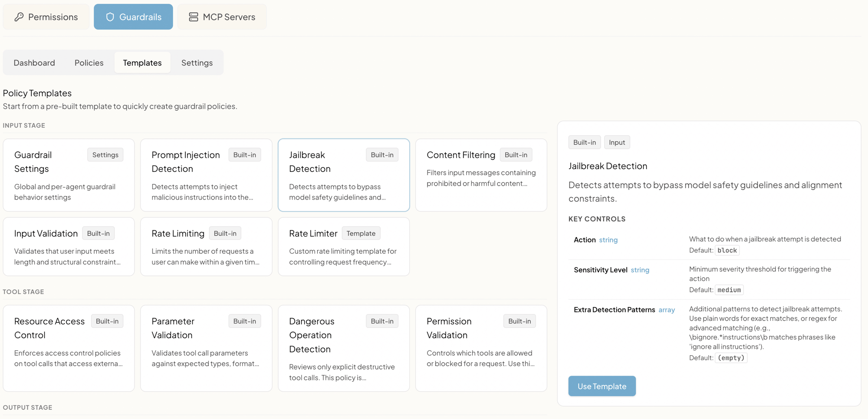Switch to the Policies sub-tab
This screenshot has width=868, height=419.
pyautogui.click(x=89, y=62)
